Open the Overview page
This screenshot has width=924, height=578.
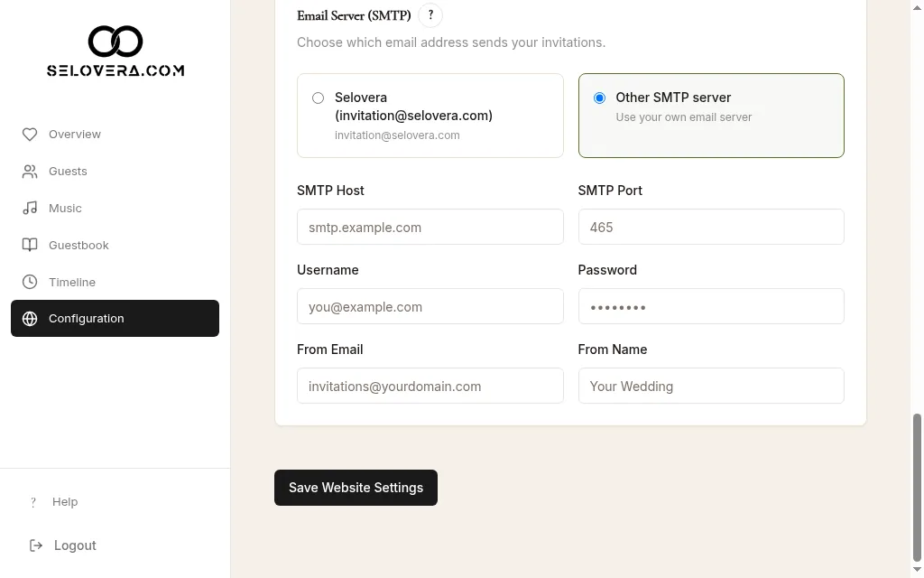point(115,135)
